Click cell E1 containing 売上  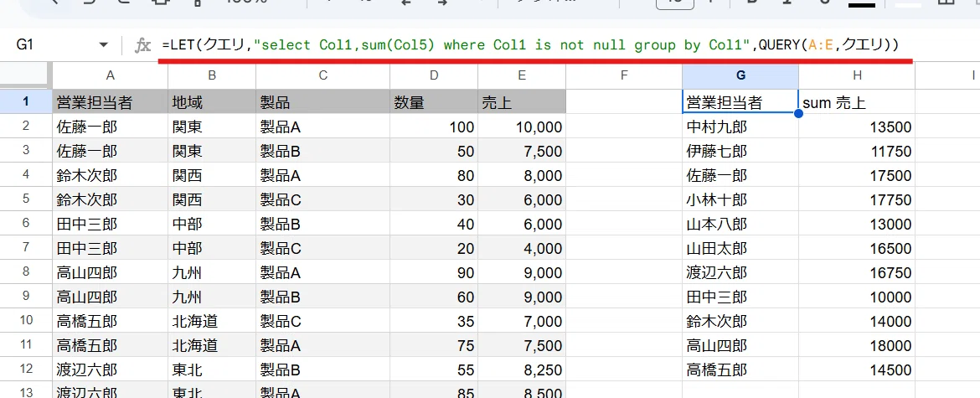[x=522, y=102]
